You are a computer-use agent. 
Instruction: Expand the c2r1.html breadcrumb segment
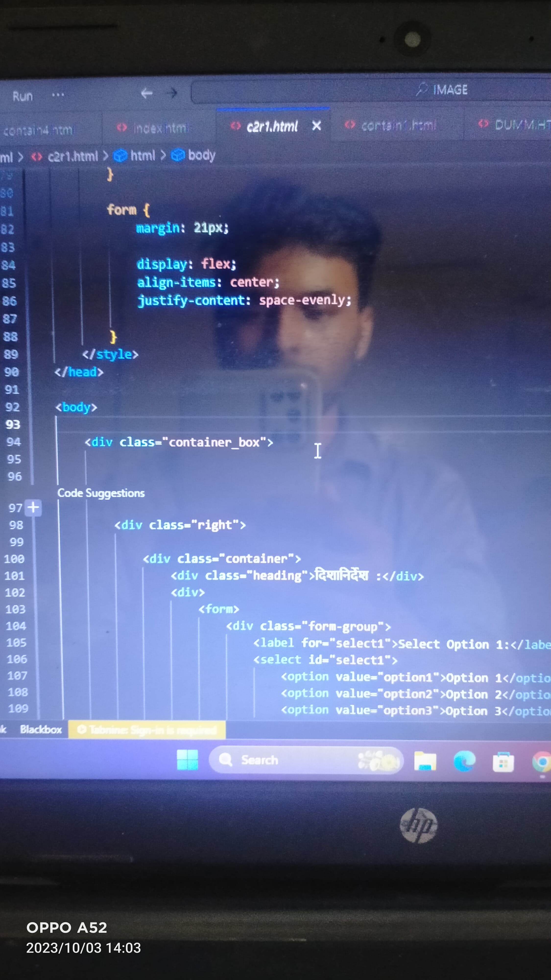72,156
